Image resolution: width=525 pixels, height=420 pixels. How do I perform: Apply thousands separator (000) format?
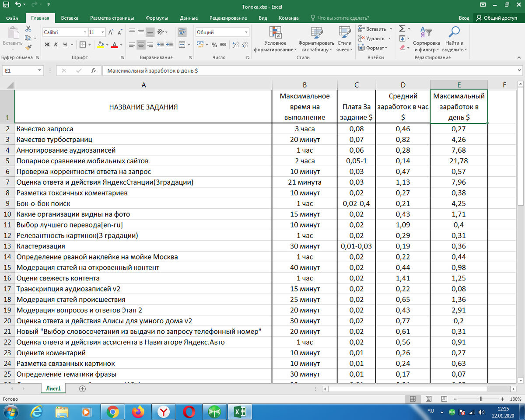[223, 45]
